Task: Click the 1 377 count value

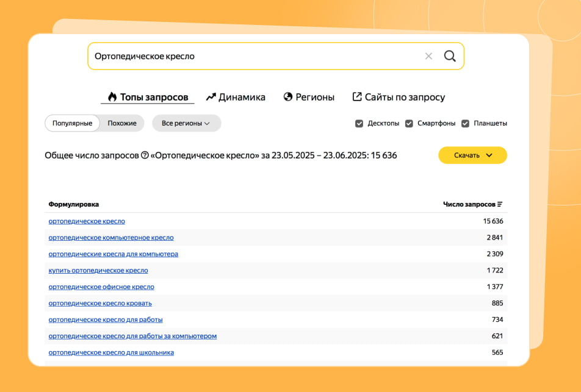Action: (x=495, y=287)
